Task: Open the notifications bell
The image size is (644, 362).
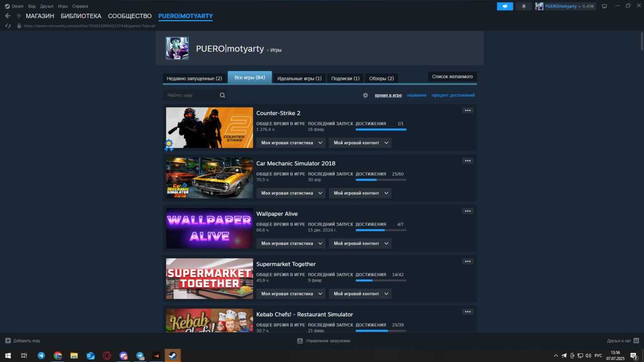Action: coord(524,7)
